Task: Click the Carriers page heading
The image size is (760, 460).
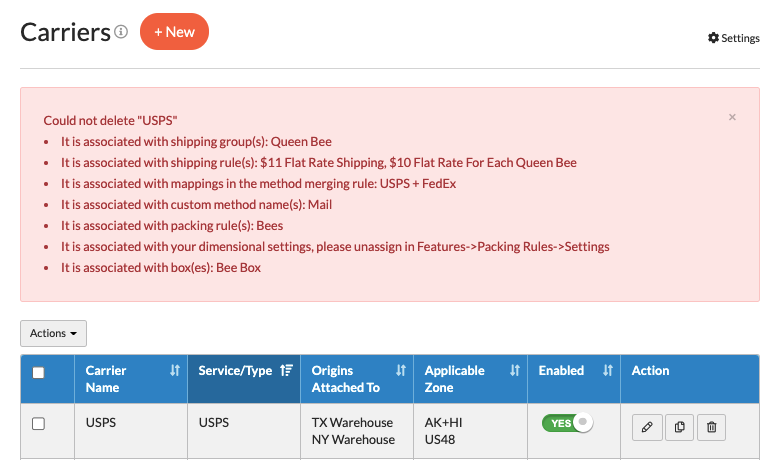Action: click(x=65, y=32)
